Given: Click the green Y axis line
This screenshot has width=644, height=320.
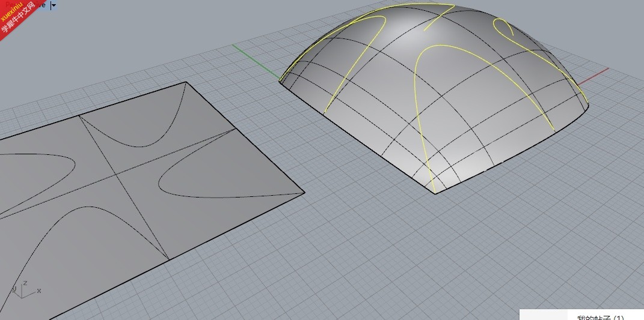Looking at the screenshot, I should [256, 61].
